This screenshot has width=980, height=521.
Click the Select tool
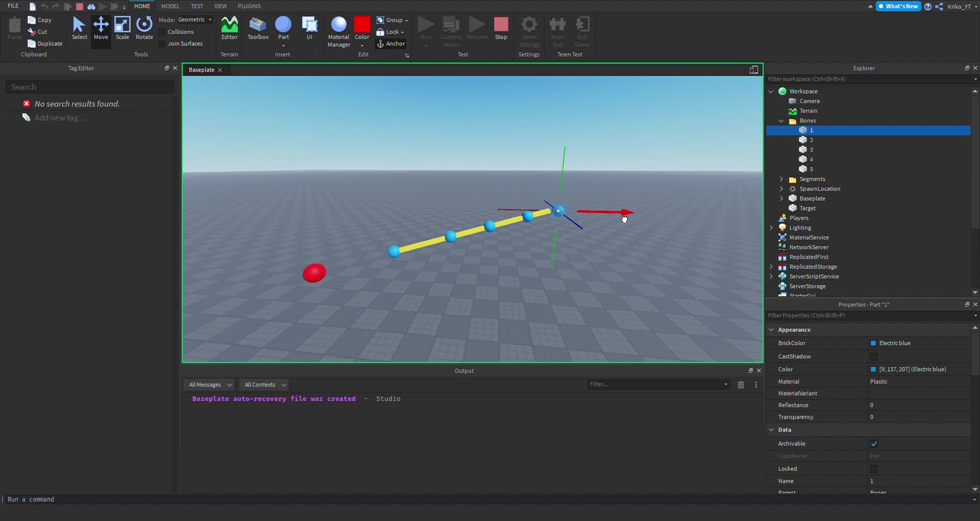[x=79, y=28]
